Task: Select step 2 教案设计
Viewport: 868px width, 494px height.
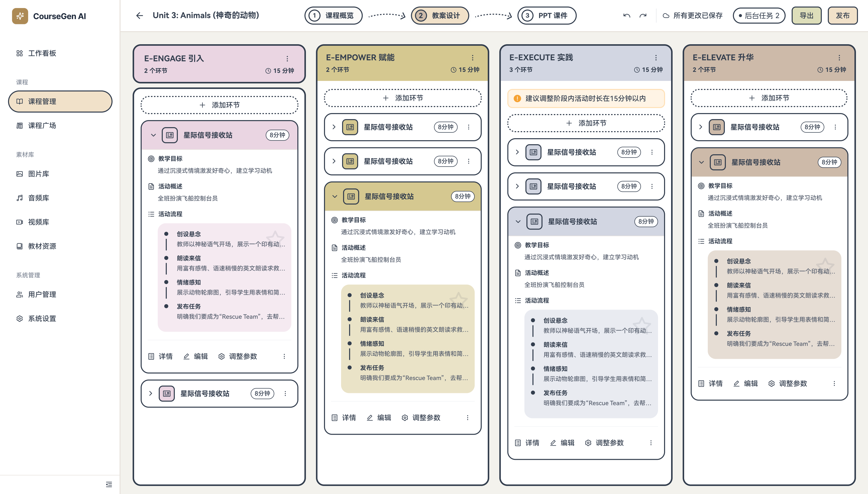Action: coord(440,16)
